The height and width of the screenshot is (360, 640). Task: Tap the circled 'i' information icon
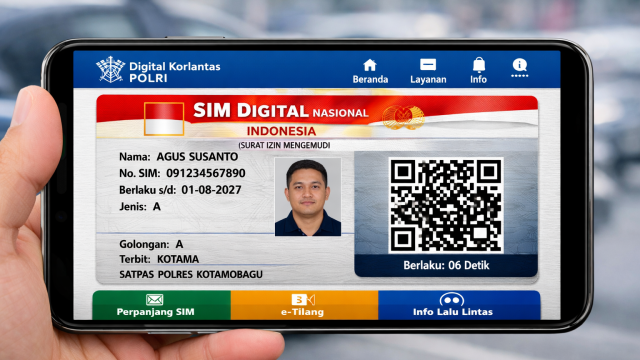(x=520, y=64)
